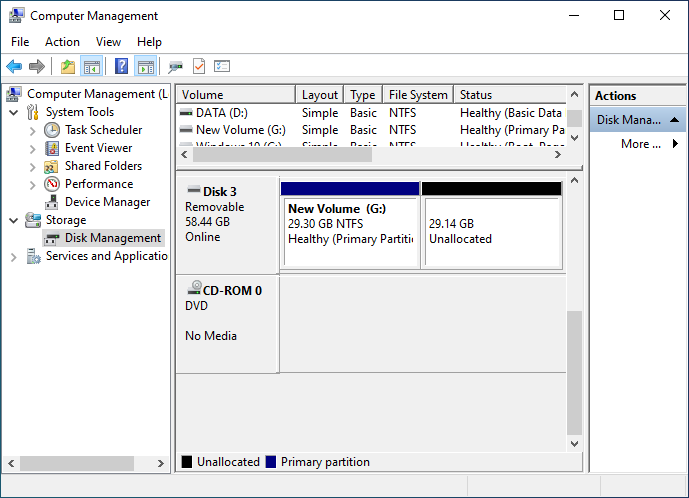The height and width of the screenshot is (498, 689).
Task: Select Device Manager in the tree
Action: point(107,202)
